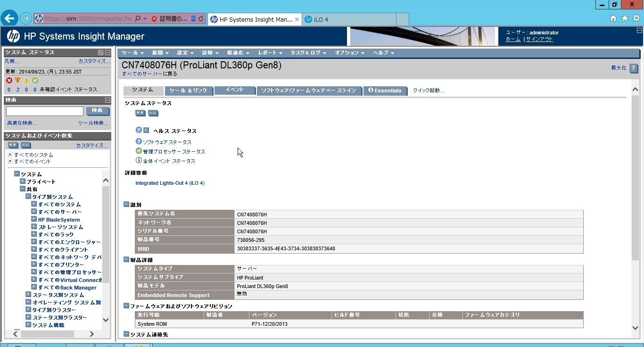
Task: Open the ツール検索 link
Action: tap(93, 123)
